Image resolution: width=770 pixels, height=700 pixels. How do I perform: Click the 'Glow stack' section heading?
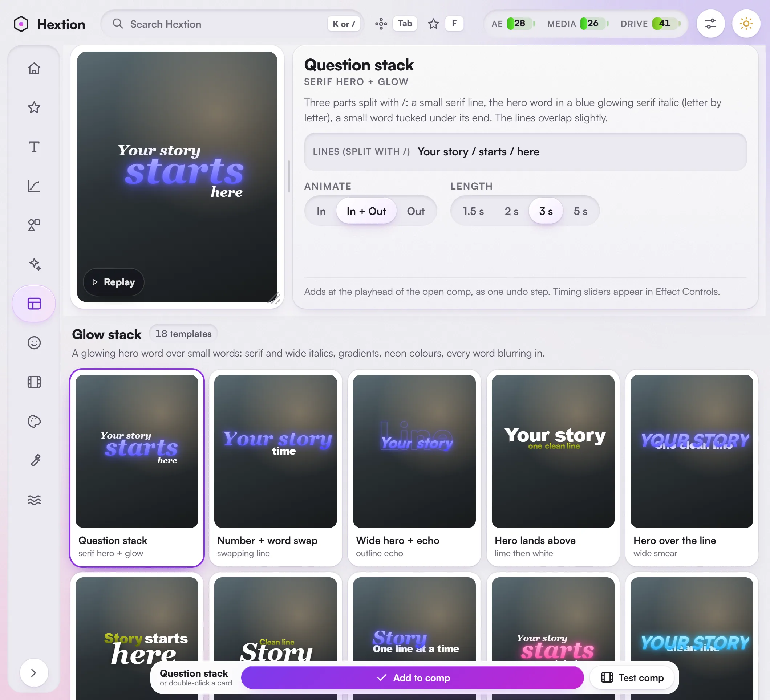[x=106, y=334]
